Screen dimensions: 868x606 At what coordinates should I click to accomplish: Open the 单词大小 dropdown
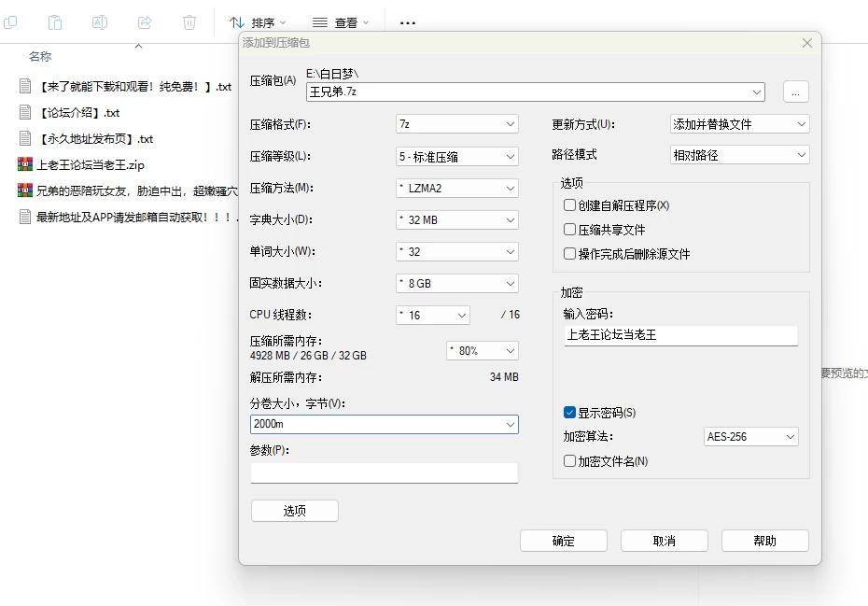(457, 251)
